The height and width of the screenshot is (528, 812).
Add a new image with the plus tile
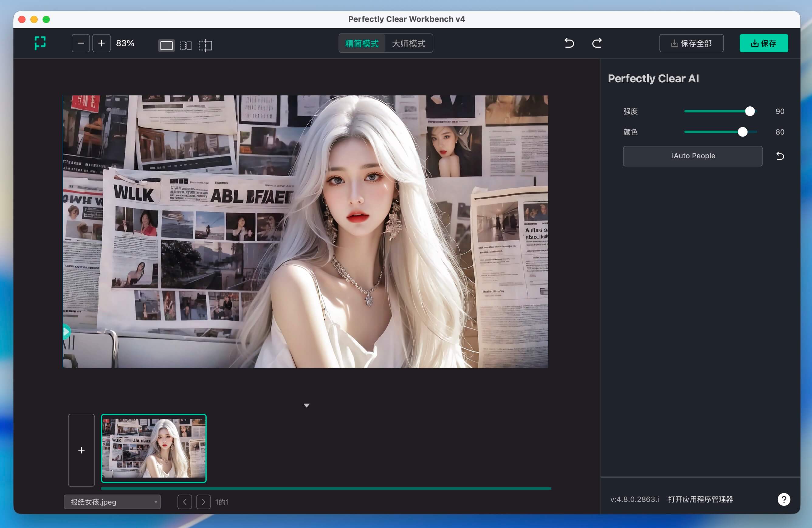click(x=81, y=450)
